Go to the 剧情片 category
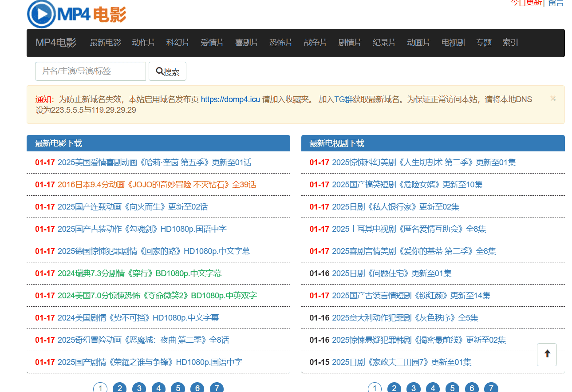This screenshot has width=572, height=392. [350, 43]
